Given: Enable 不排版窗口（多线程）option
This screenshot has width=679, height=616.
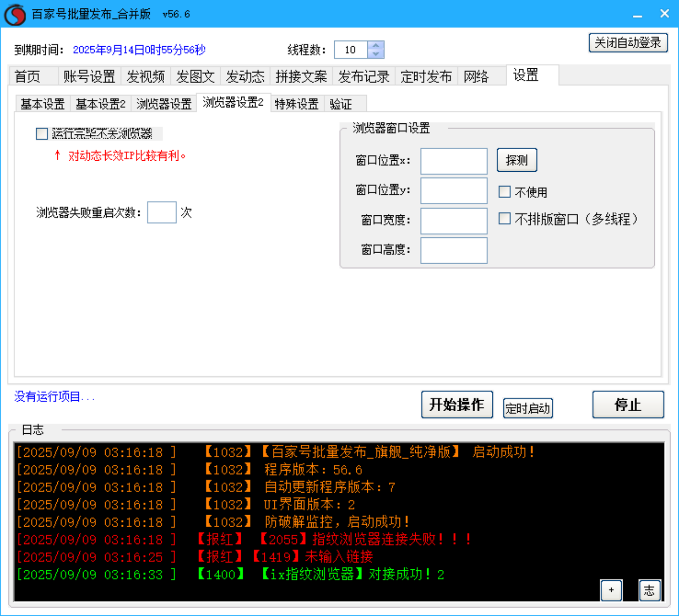Looking at the screenshot, I should pos(505,218).
